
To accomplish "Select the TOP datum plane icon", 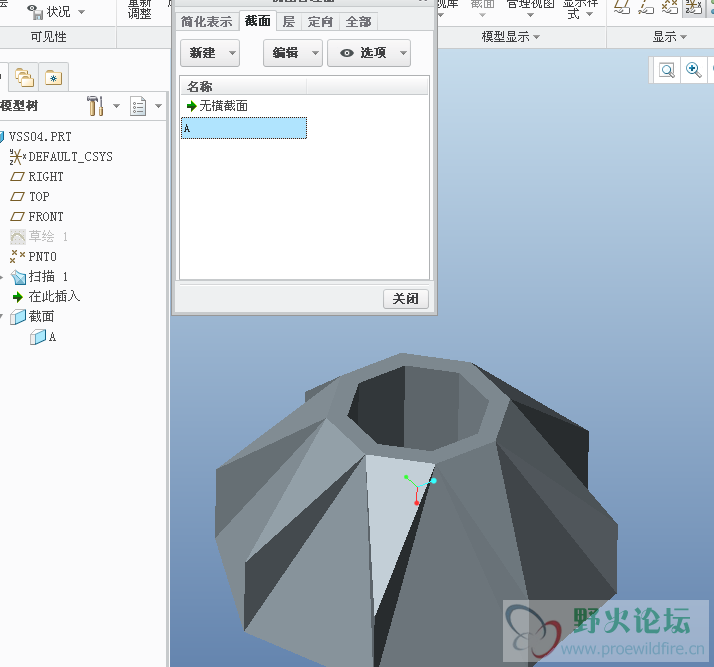I will [17, 197].
